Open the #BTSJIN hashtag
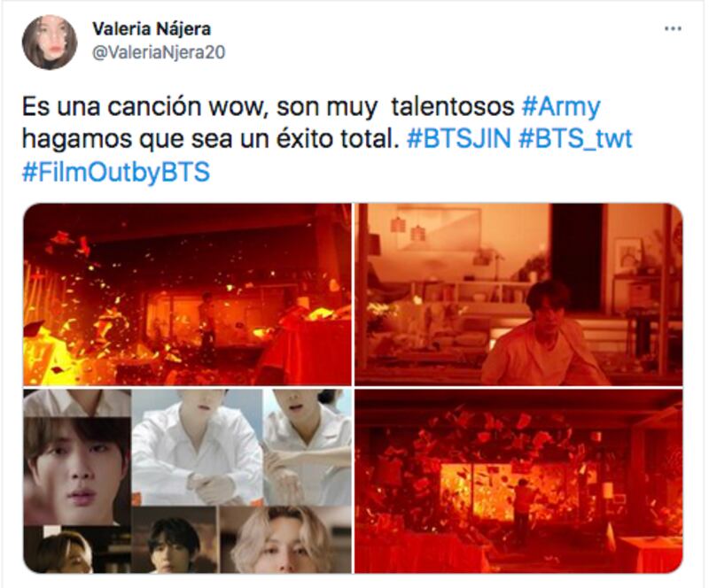This screenshot has width=709, height=588. point(458,139)
